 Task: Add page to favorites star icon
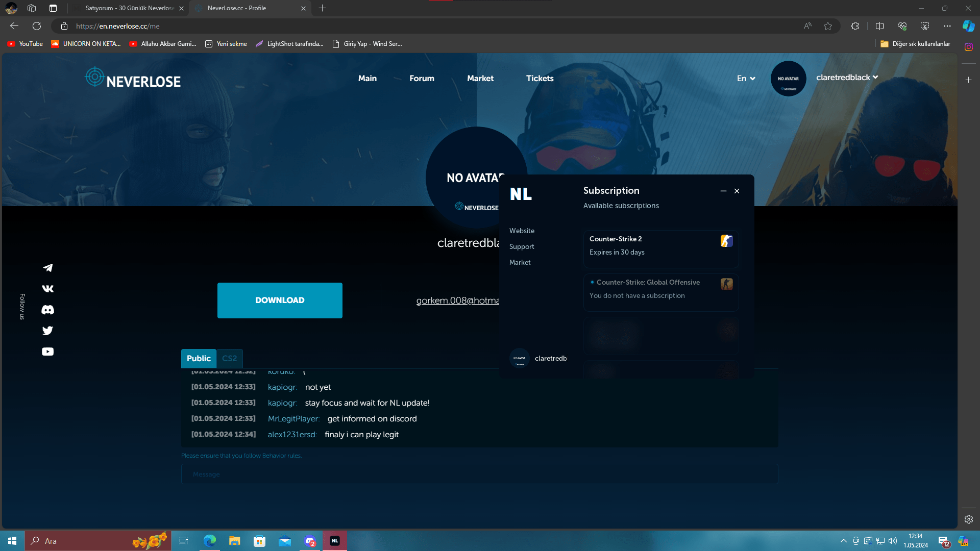coord(828,26)
